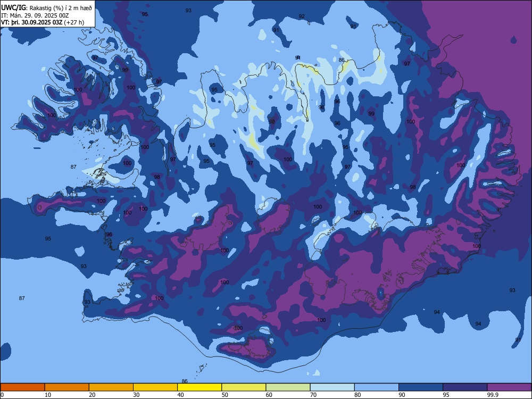The image size is (532, 399).
Task: Select the '86' humidity value on the map
Action: pyautogui.click(x=342, y=60)
